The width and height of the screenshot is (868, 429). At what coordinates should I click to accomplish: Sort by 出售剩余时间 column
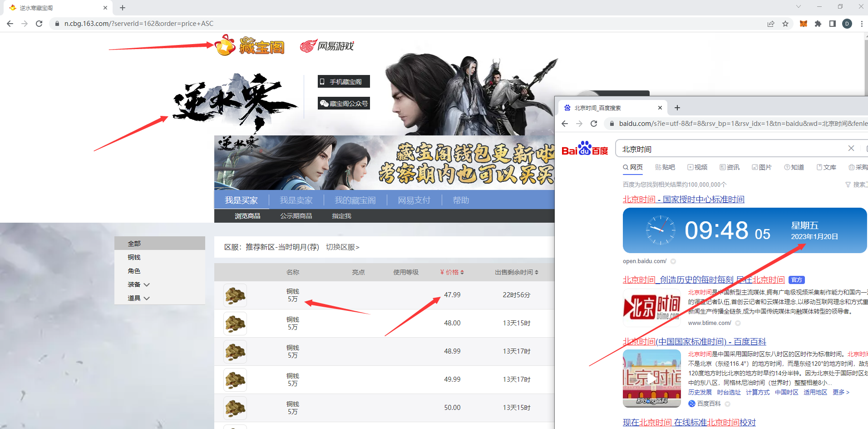pos(517,272)
